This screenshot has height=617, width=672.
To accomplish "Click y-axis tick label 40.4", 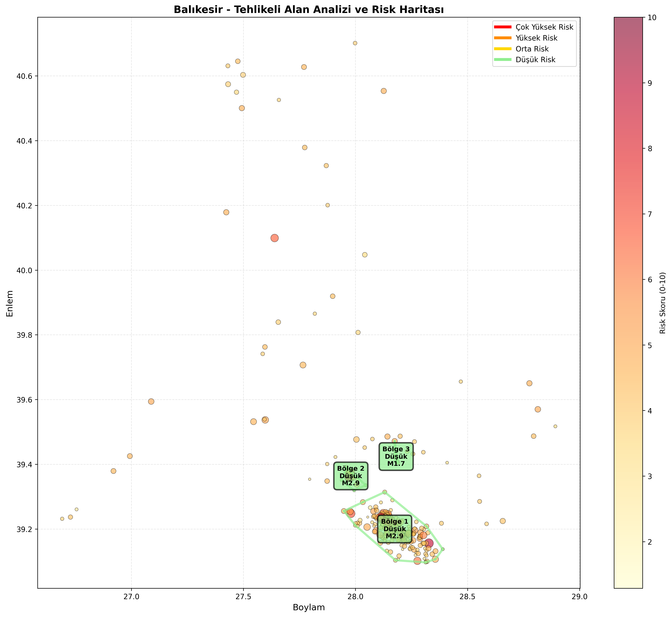I will (x=25, y=141).
